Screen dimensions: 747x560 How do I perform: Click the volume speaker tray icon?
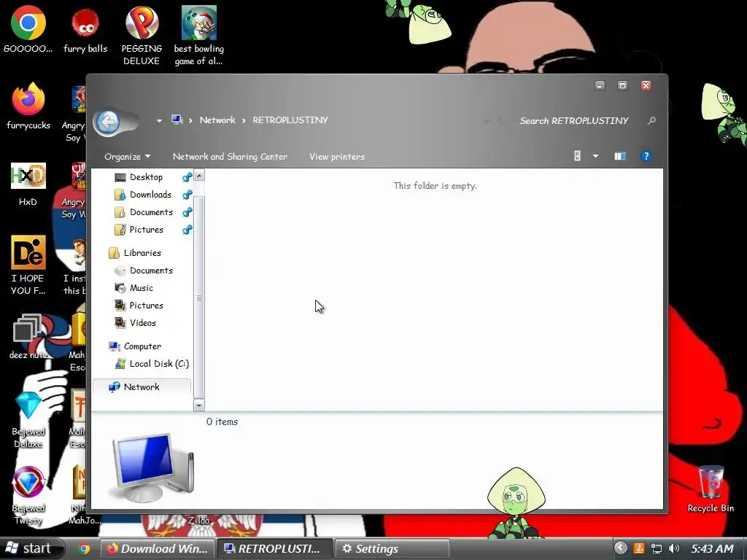pyautogui.click(x=673, y=548)
